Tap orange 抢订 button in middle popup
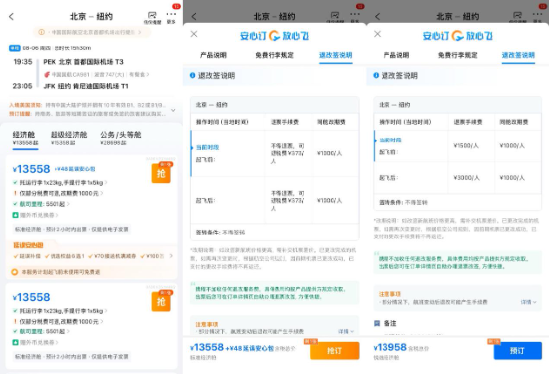The height and width of the screenshot is (375, 550). 335,350
